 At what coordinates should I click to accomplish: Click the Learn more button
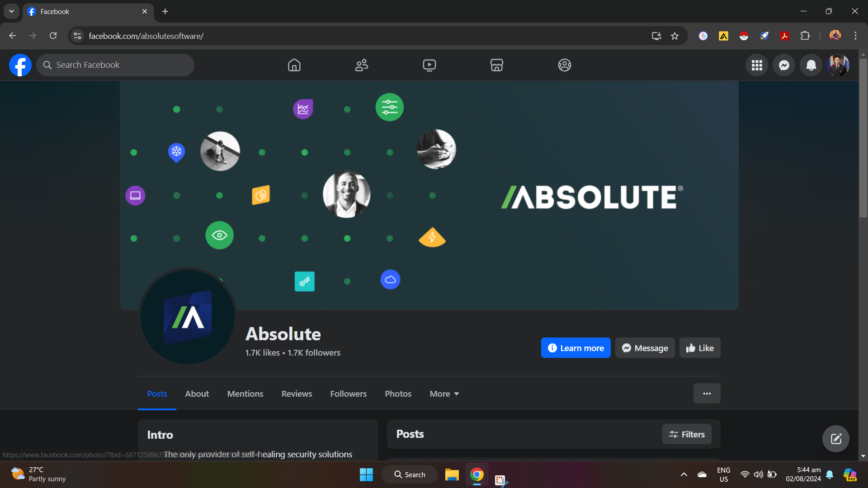[576, 348]
